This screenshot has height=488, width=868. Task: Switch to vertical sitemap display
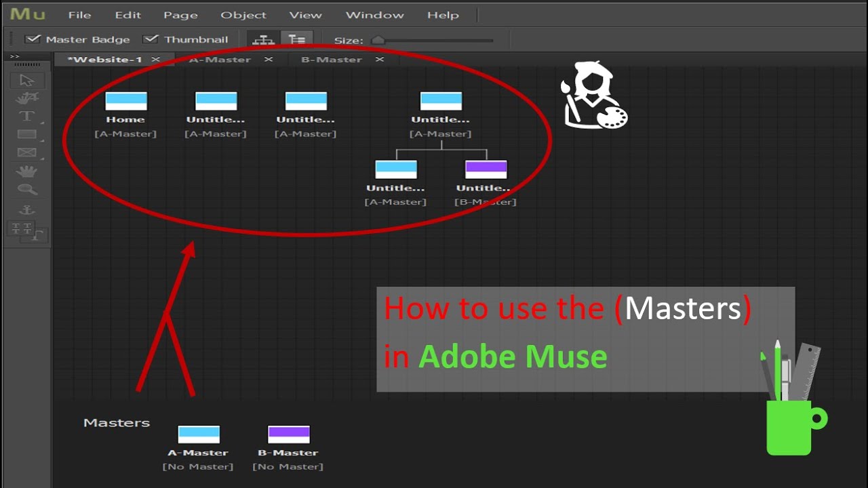[296, 39]
